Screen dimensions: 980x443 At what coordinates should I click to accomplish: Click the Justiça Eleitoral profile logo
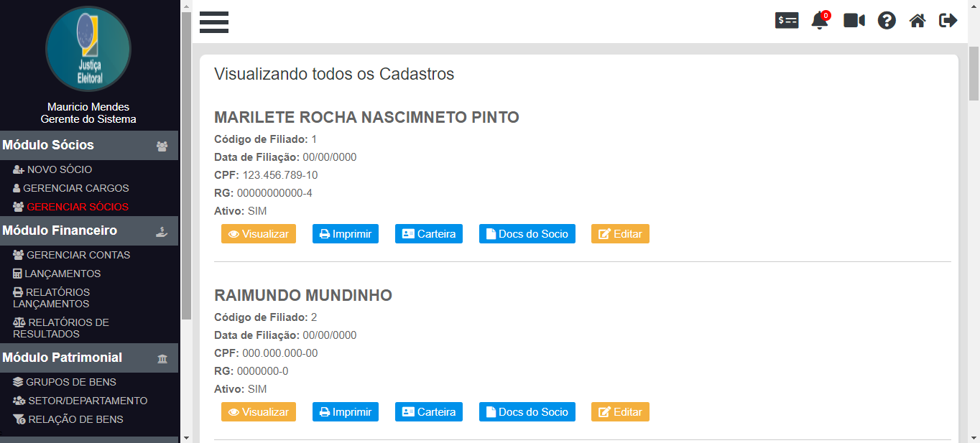click(x=88, y=49)
